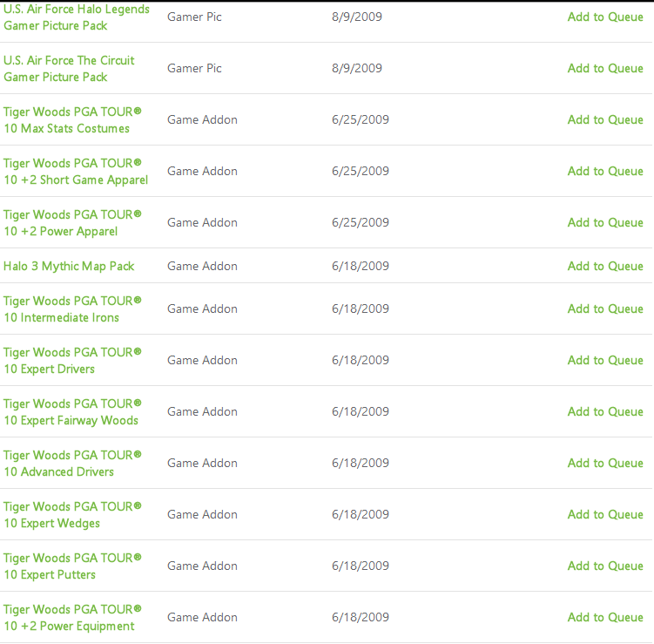
Task: Open Tiger Woods 10 +2 Short Game Apparel
Action: (76, 172)
